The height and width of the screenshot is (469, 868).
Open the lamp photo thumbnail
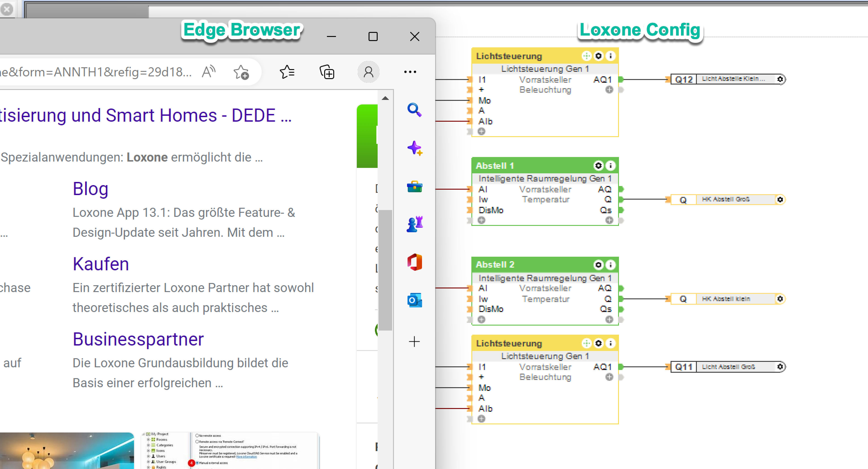[67, 451]
